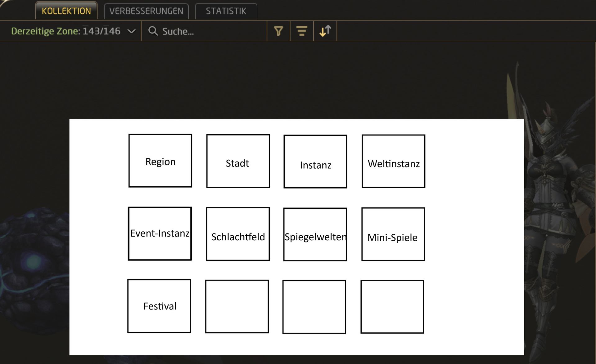Select the Event-Instanz box
The width and height of the screenshot is (596, 364).
click(160, 233)
